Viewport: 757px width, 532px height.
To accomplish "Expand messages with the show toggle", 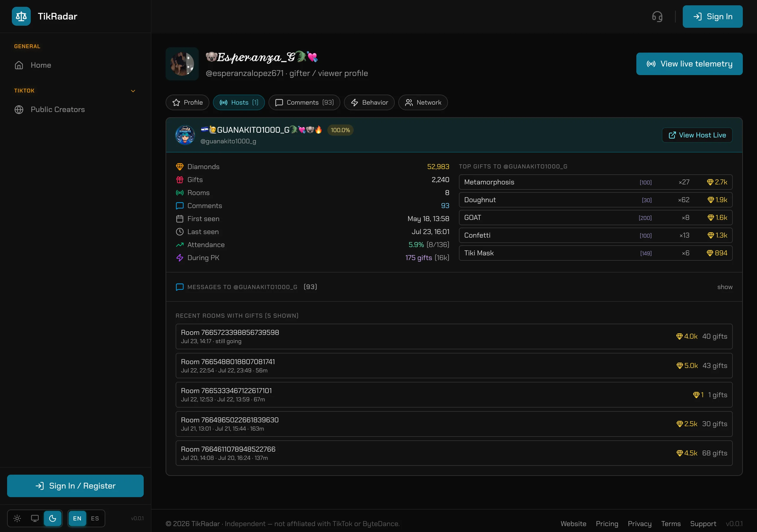I will (x=725, y=287).
